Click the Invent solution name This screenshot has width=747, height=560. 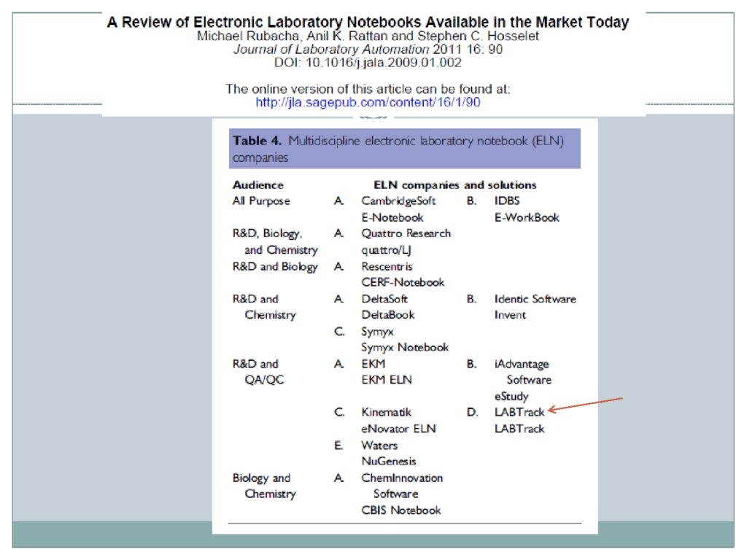[510, 315]
